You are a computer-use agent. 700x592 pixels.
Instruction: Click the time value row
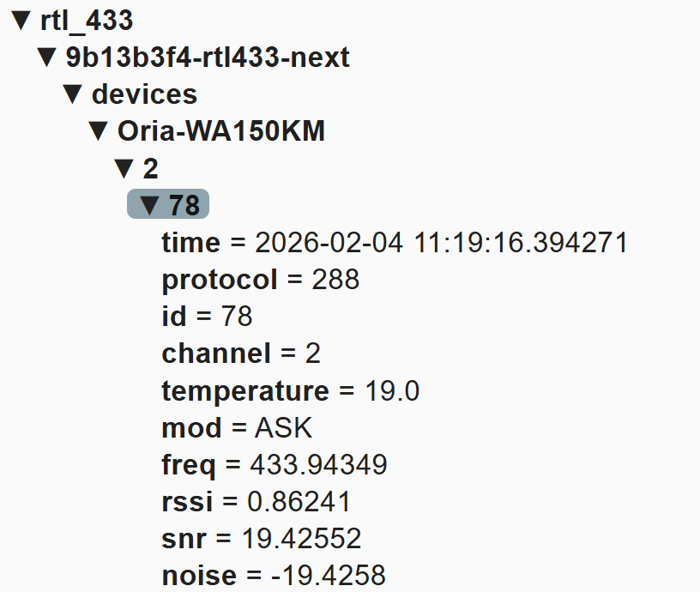point(394,243)
